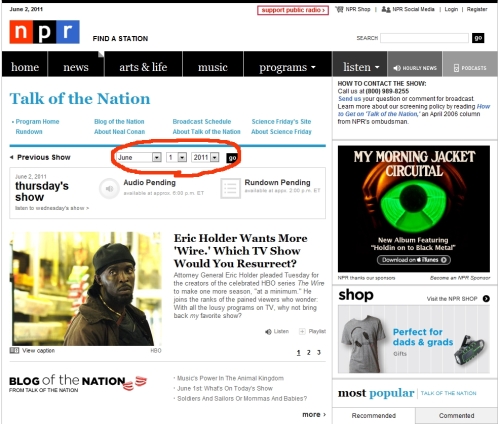Click the Hourly News speaker icon
This screenshot has width=500, height=424.
pos(397,68)
